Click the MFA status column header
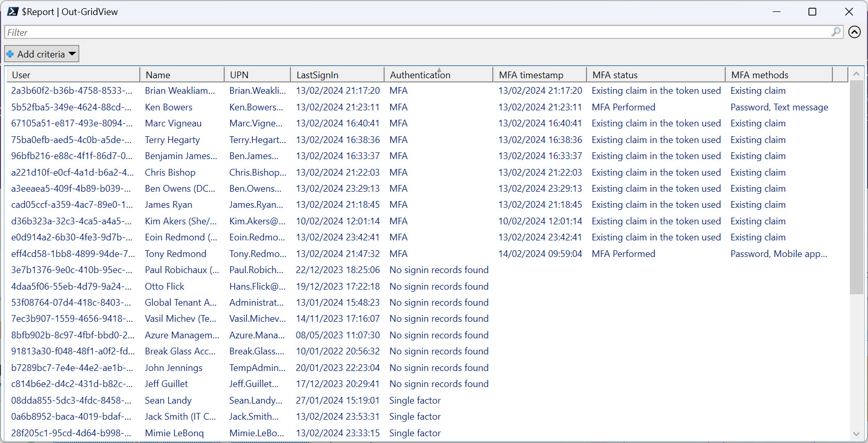 click(655, 75)
